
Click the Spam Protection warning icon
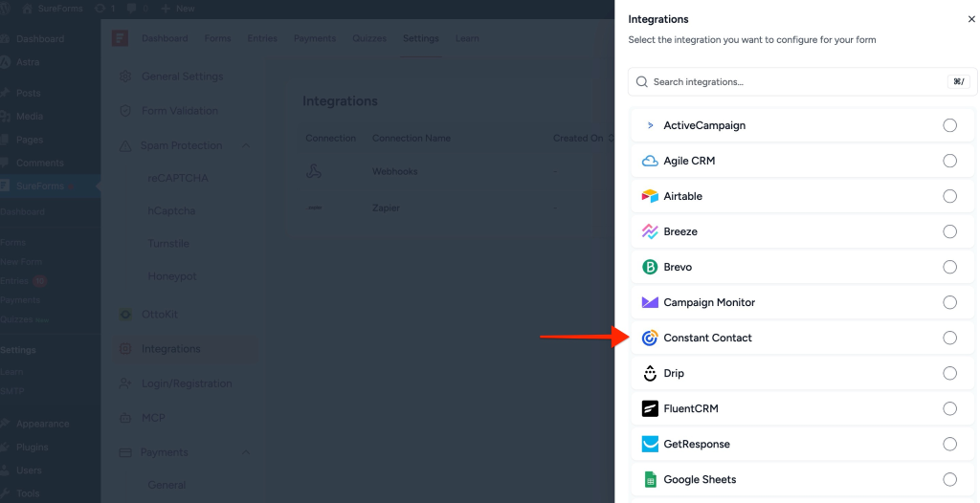[125, 145]
